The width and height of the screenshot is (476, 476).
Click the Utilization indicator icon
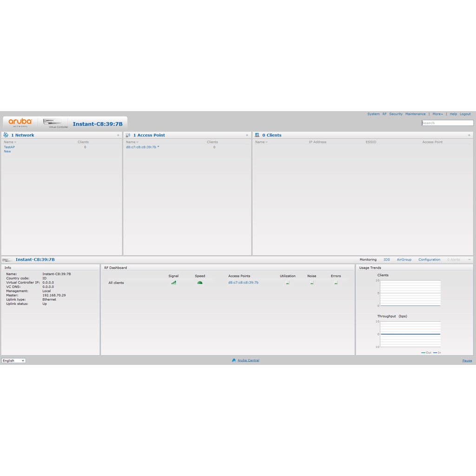coord(287,283)
